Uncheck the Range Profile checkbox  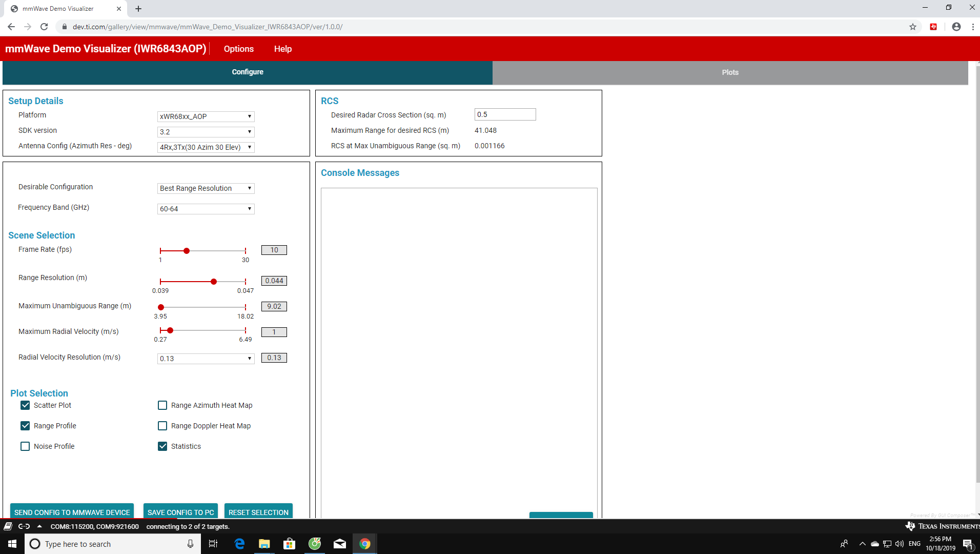[25, 426]
